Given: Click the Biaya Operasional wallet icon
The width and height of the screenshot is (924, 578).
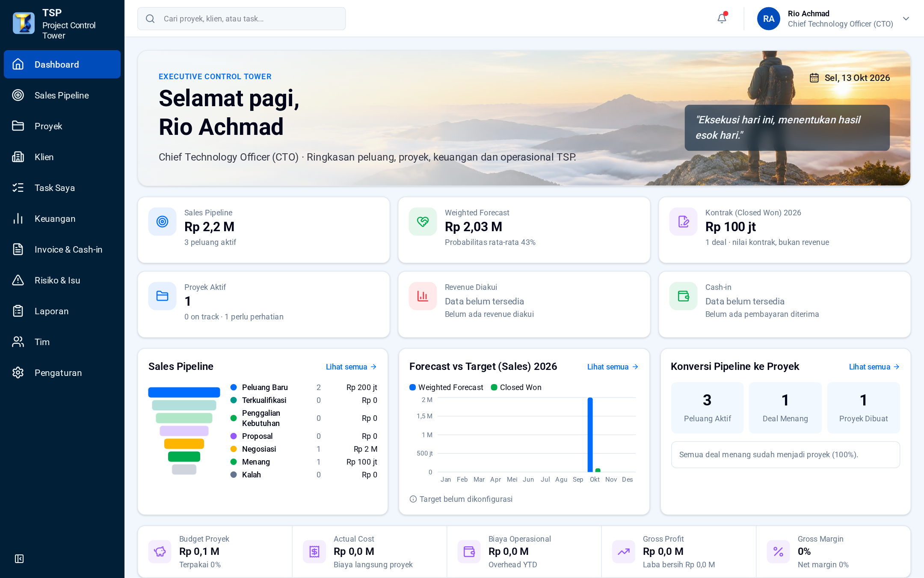Looking at the screenshot, I should coord(469,552).
